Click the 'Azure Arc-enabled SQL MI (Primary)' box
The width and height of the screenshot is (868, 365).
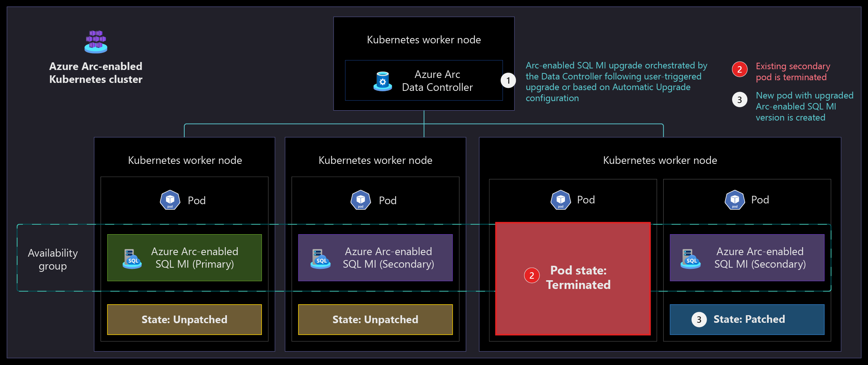click(185, 258)
